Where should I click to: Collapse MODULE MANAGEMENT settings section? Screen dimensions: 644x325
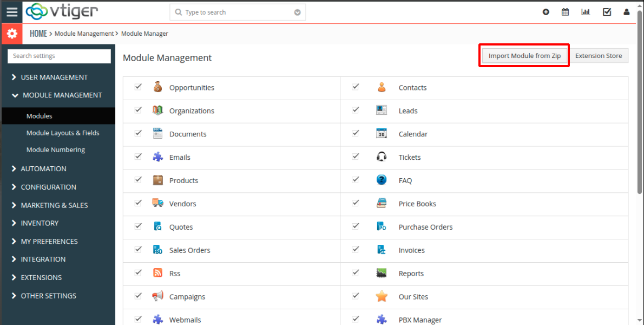point(57,95)
